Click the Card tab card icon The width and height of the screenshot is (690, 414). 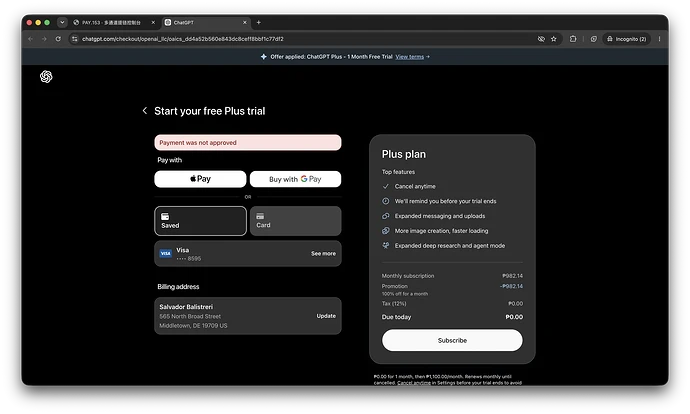[x=260, y=216]
